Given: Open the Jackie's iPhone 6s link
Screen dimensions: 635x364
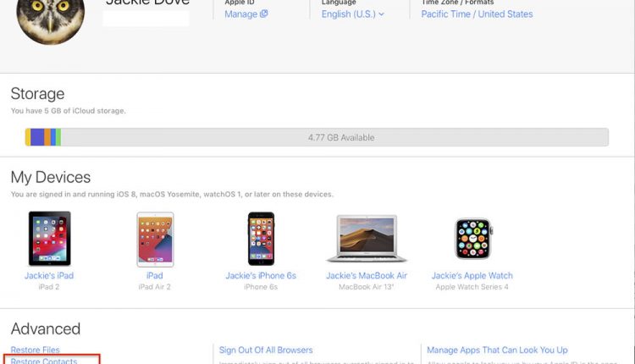Looking at the screenshot, I should pos(261,275).
